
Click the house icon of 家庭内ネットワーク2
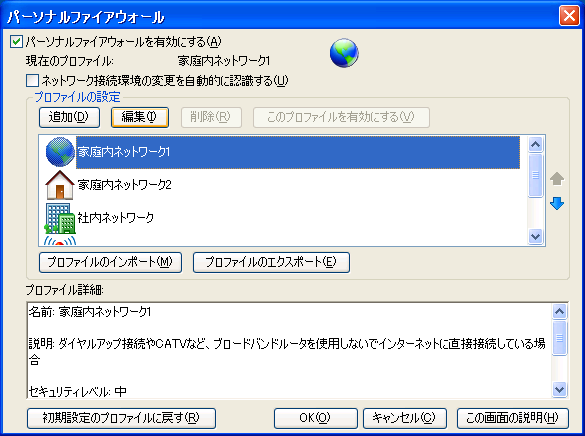pos(60,185)
